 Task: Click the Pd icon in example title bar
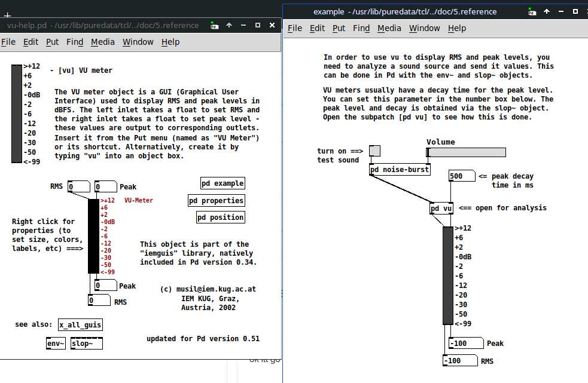(x=532, y=11)
